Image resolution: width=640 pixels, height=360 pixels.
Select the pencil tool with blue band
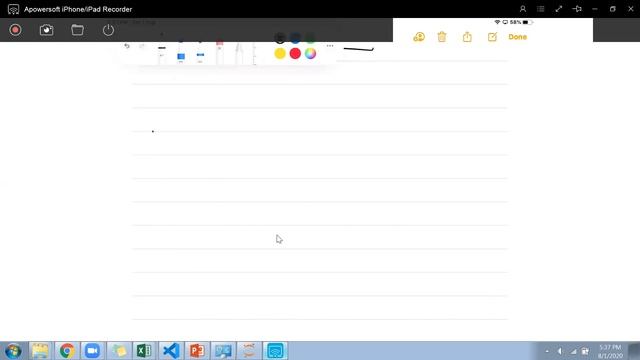(x=200, y=53)
